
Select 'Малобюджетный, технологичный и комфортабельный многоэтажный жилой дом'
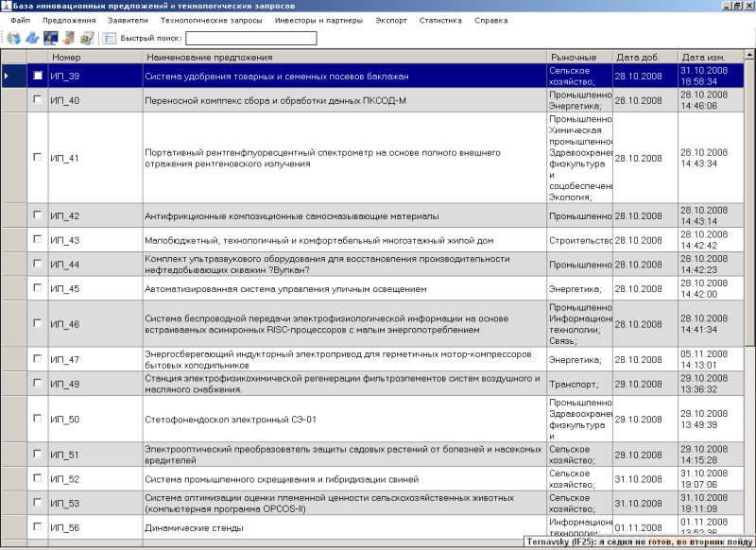point(345,240)
